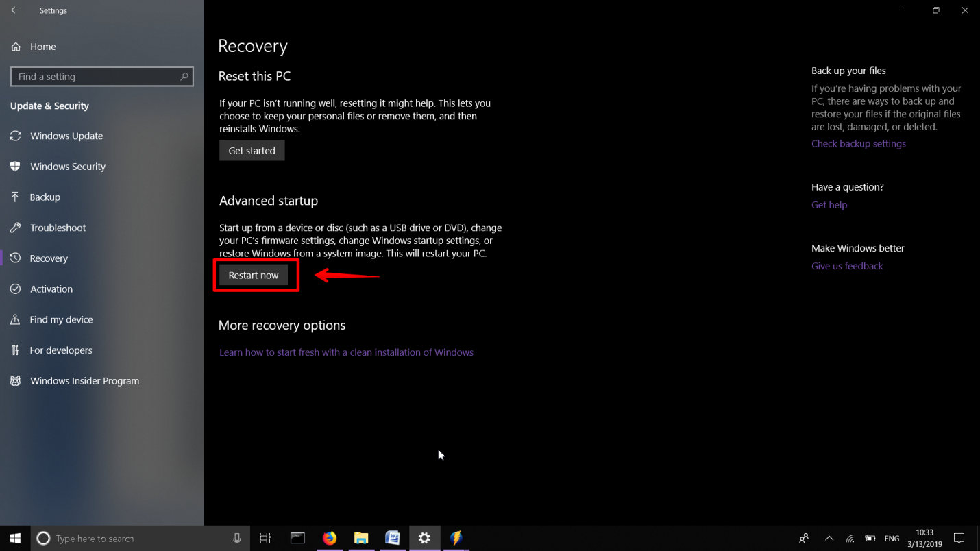The width and height of the screenshot is (980, 551).
Task: Open the Check backup settings link
Action: 858,143
